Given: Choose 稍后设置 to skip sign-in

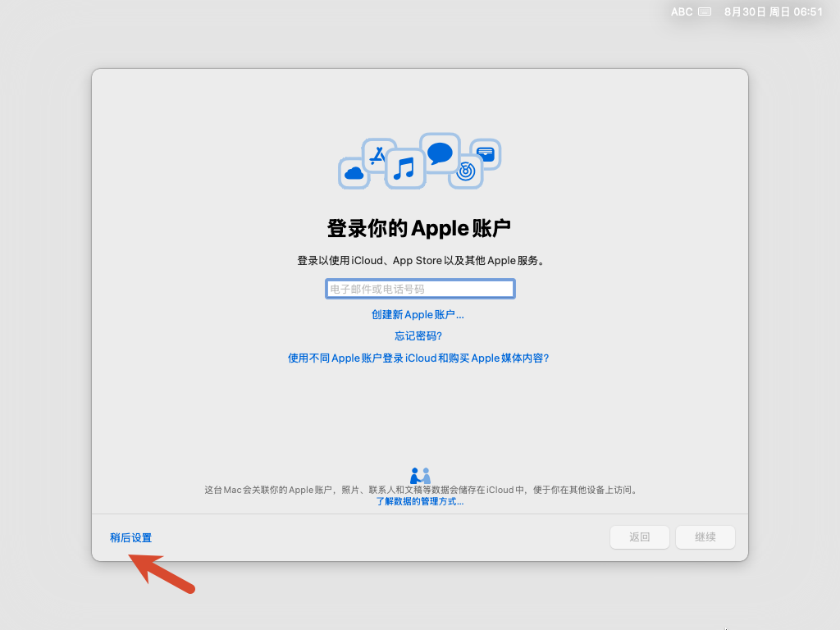Looking at the screenshot, I should click(130, 537).
